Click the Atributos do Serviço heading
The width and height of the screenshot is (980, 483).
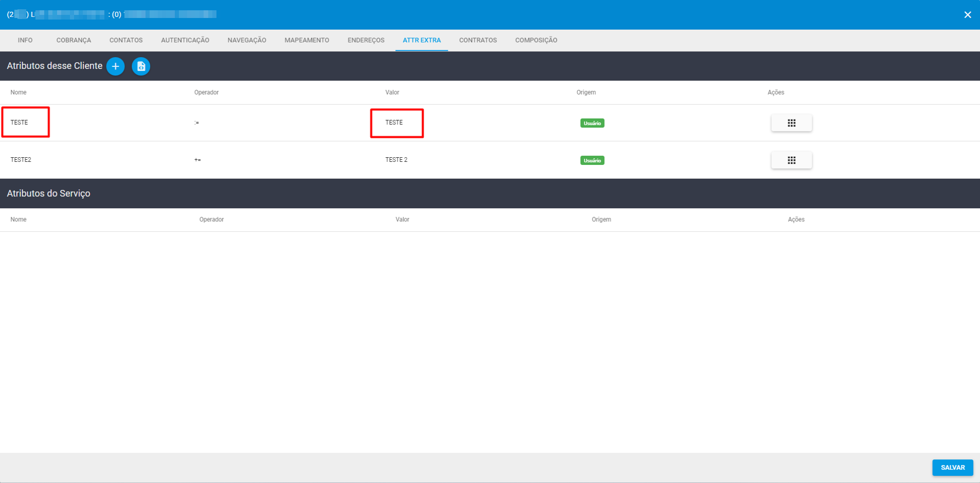coord(48,193)
